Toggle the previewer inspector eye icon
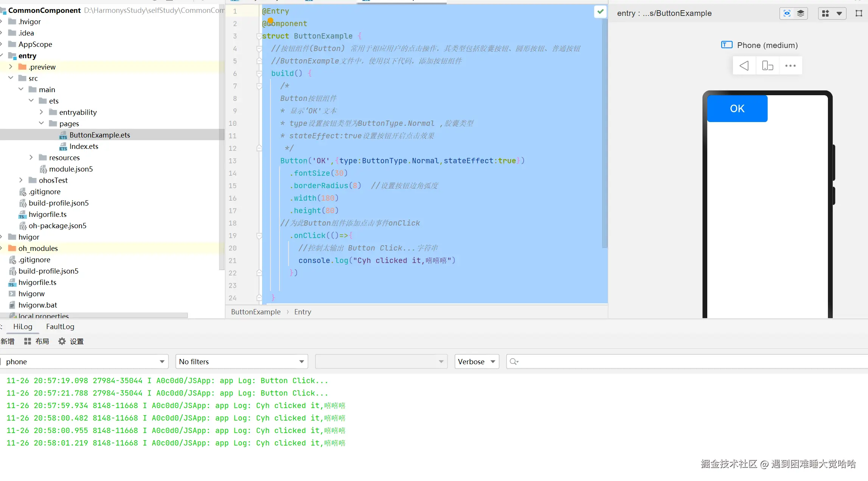The width and height of the screenshot is (868, 481). (x=787, y=13)
